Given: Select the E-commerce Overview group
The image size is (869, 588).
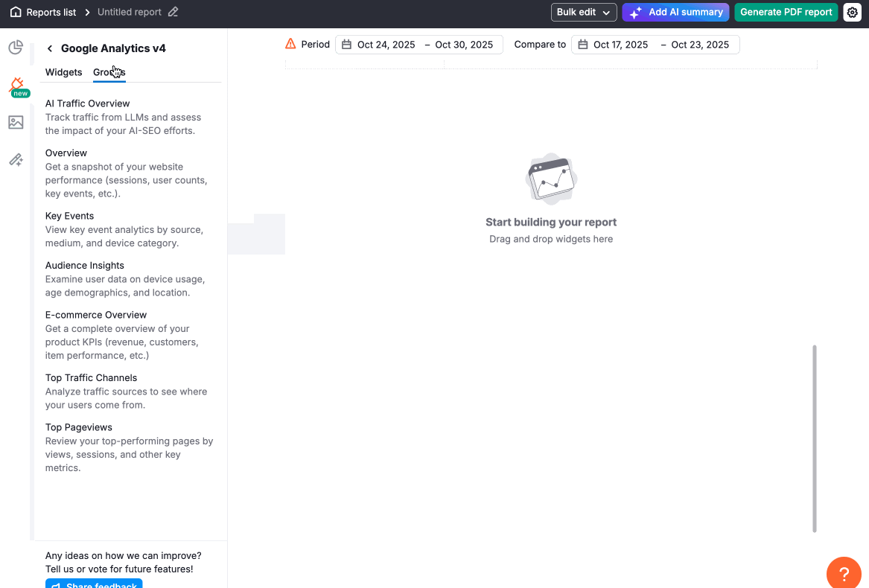Looking at the screenshot, I should pyautogui.click(x=96, y=315).
